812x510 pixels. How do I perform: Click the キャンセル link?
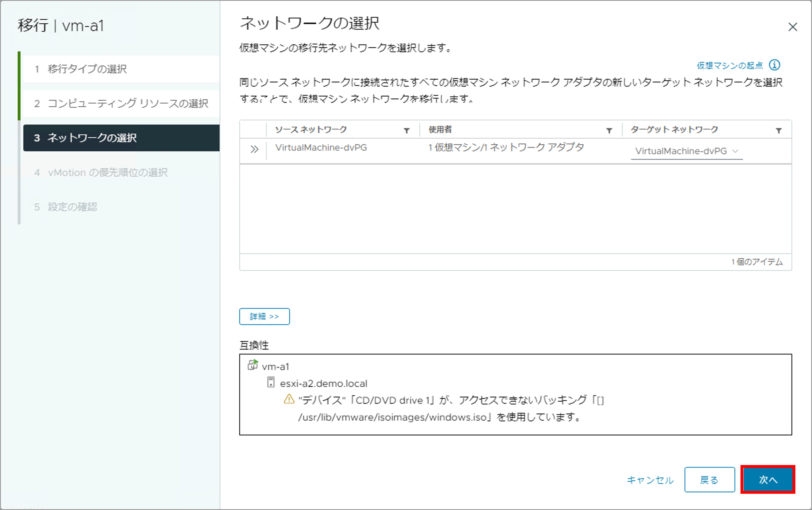tap(650, 480)
